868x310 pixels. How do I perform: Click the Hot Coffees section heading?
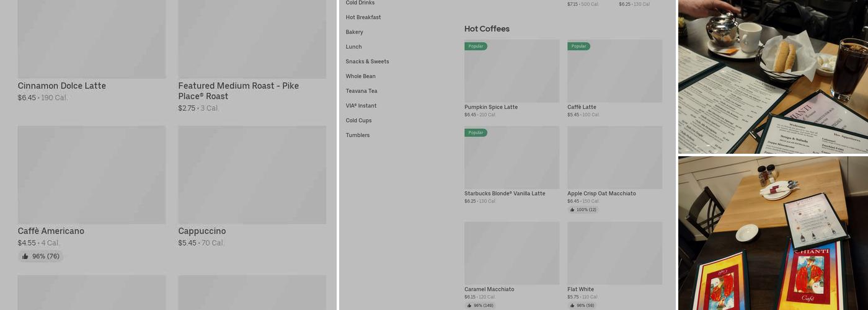pos(487,29)
